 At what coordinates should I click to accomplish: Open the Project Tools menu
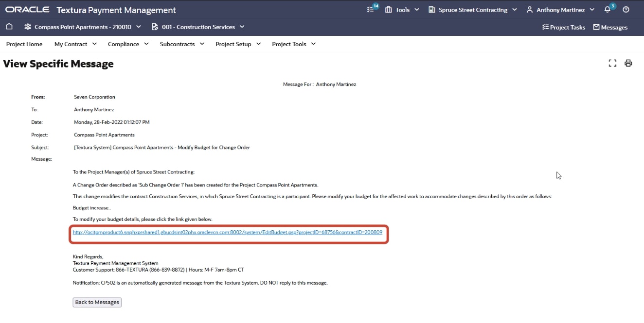(294, 44)
